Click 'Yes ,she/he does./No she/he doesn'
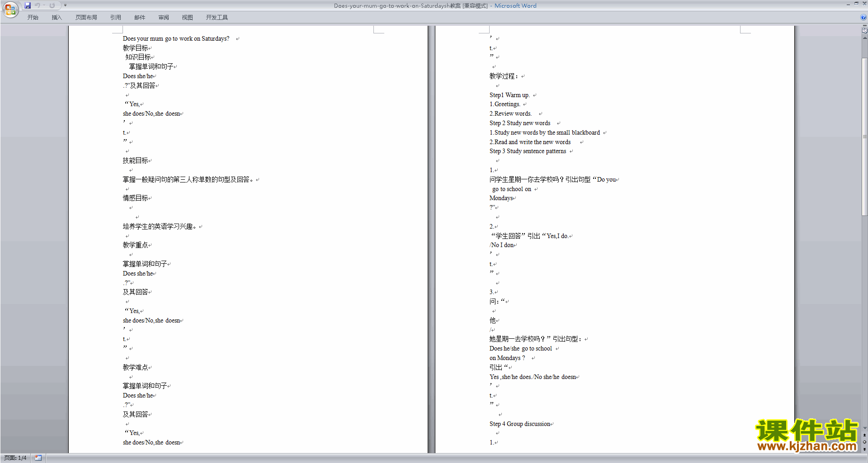The height and width of the screenshot is (463, 868). [x=533, y=377]
